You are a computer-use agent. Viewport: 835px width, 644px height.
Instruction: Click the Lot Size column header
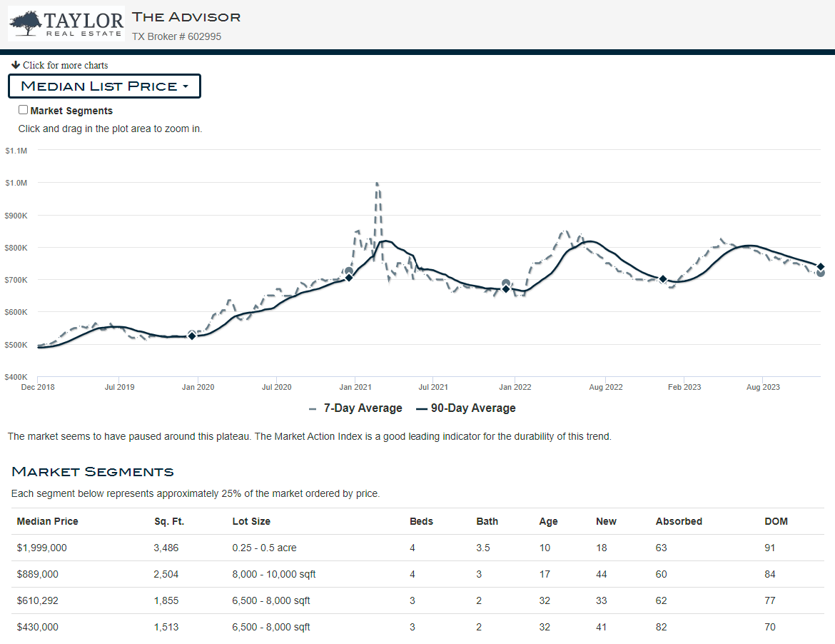pos(251,521)
